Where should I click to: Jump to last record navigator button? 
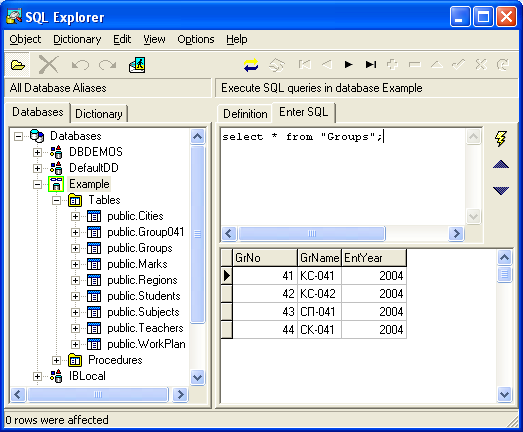371,64
